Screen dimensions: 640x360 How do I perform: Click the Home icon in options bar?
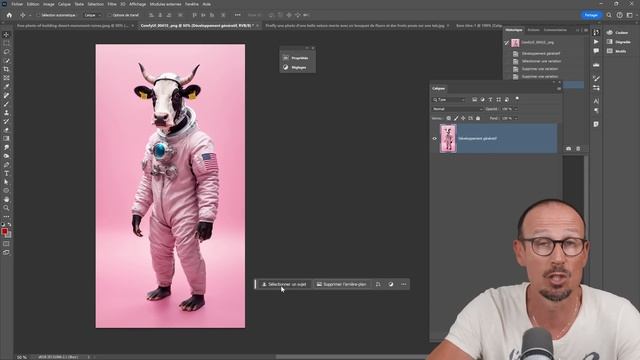coord(9,15)
